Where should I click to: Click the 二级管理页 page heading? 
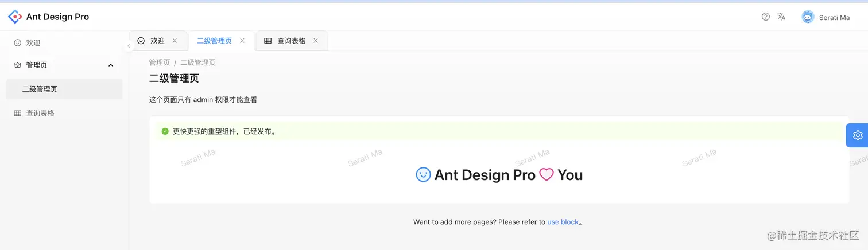tap(174, 79)
